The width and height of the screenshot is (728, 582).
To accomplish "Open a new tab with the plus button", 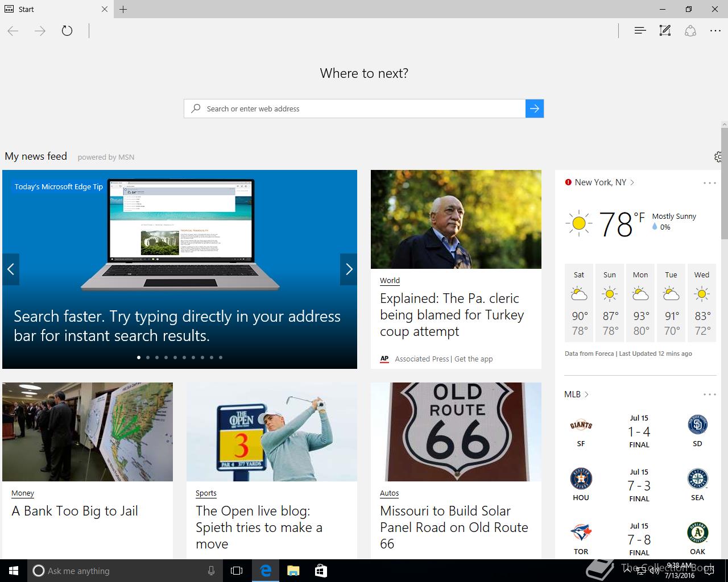I will point(123,9).
